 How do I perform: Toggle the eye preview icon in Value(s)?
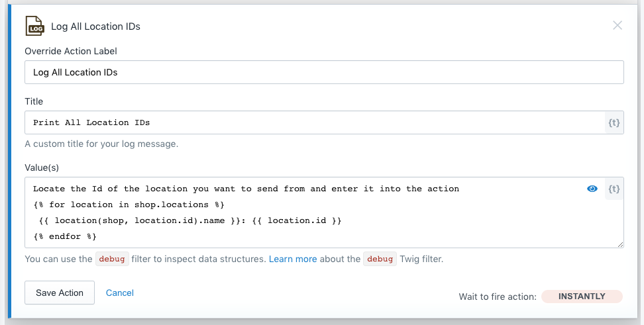pyautogui.click(x=592, y=189)
